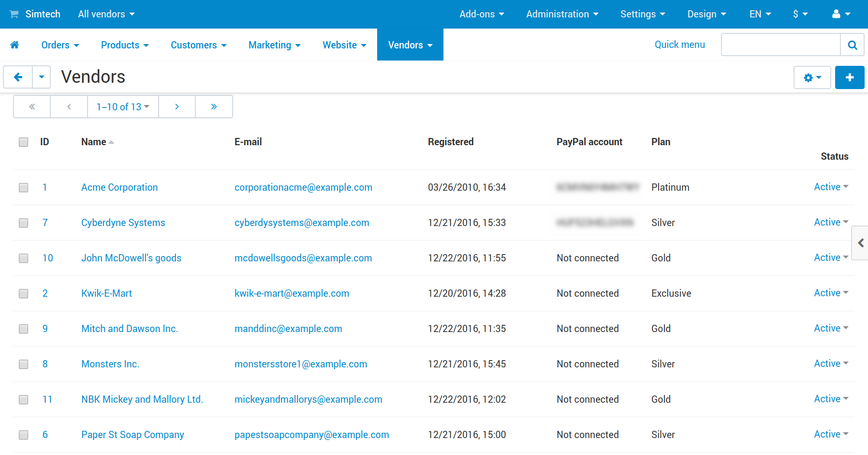Select the Cyberdyne Systems row checkbox
Viewport: 868px width, 455px height.
[23, 223]
